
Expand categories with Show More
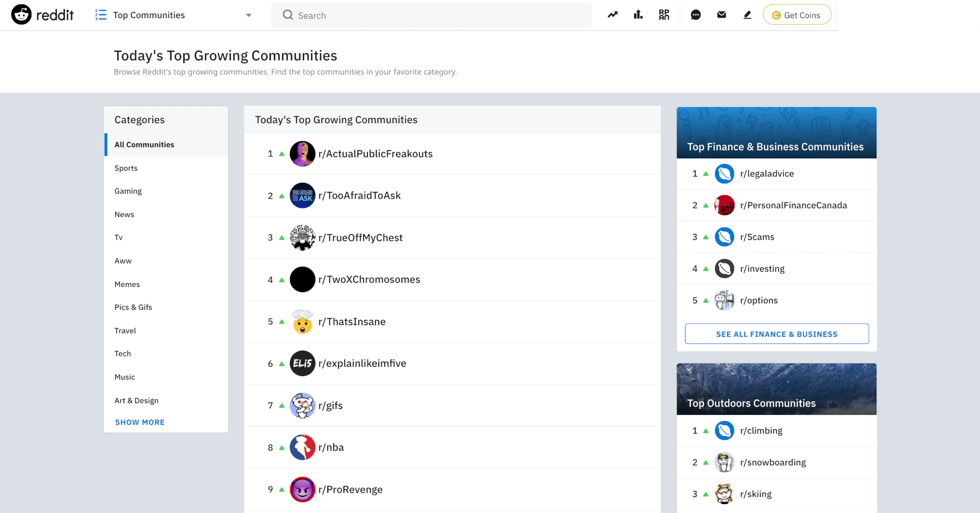coord(140,422)
